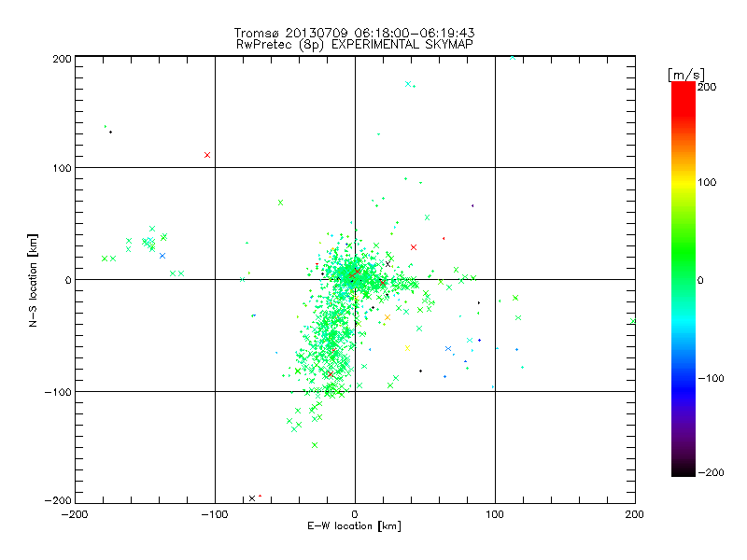Click the red X marker near top-left
The image size is (747, 560).
pos(207,155)
